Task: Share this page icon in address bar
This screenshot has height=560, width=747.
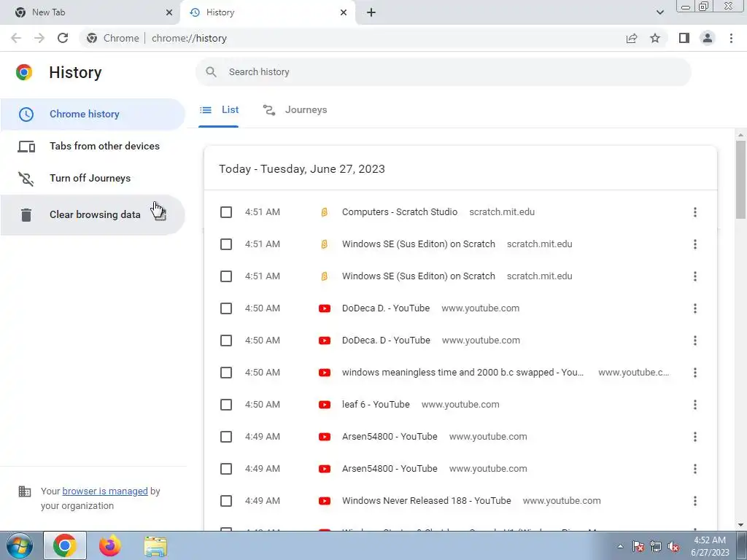Action: (632, 38)
